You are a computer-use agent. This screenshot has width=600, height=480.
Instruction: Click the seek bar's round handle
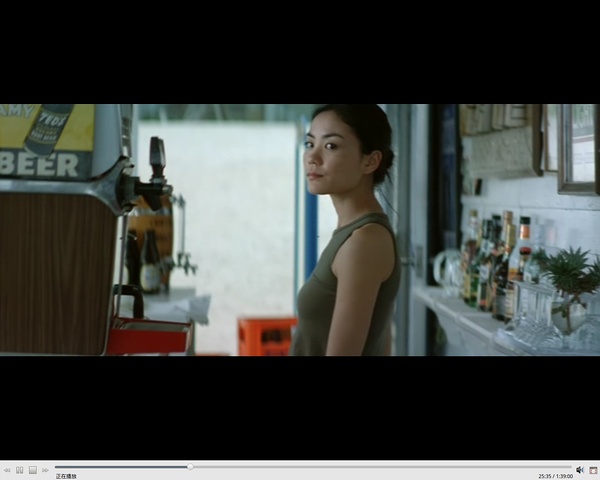190,466
